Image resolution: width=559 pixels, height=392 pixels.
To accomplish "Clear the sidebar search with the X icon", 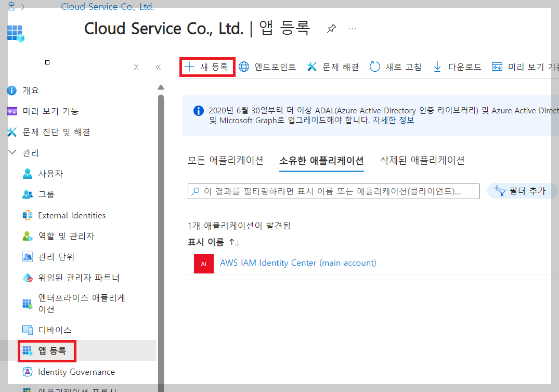I will (x=136, y=67).
